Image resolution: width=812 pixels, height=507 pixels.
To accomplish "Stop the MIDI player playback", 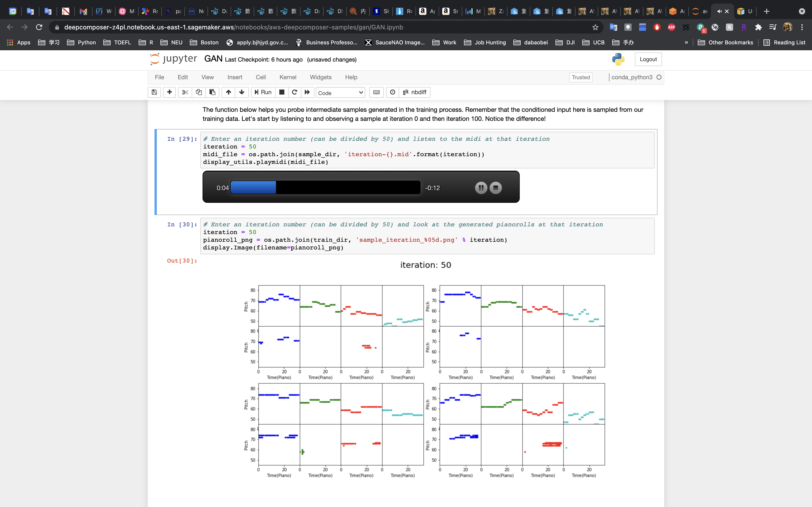I will click(x=495, y=188).
